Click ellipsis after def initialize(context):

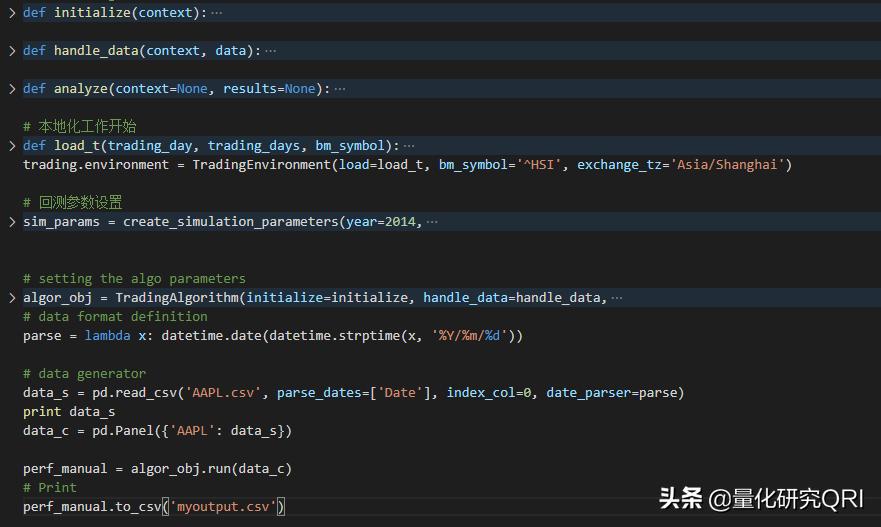tap(216, 13)
